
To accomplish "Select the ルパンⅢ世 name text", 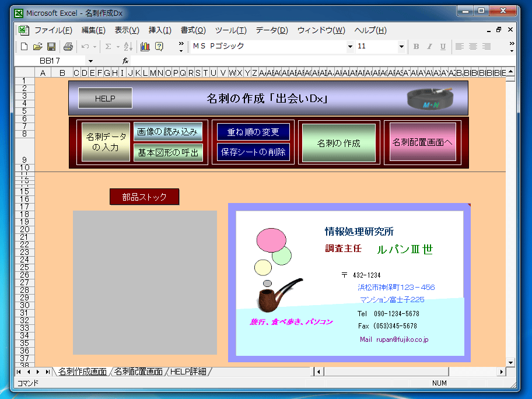I will point(405,250).
